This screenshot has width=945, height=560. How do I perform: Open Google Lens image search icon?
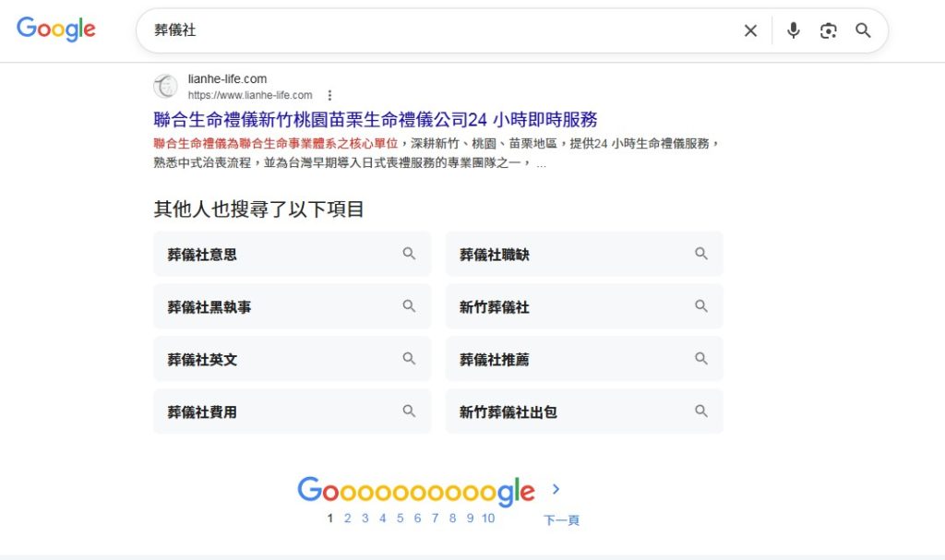click(829, 30)
